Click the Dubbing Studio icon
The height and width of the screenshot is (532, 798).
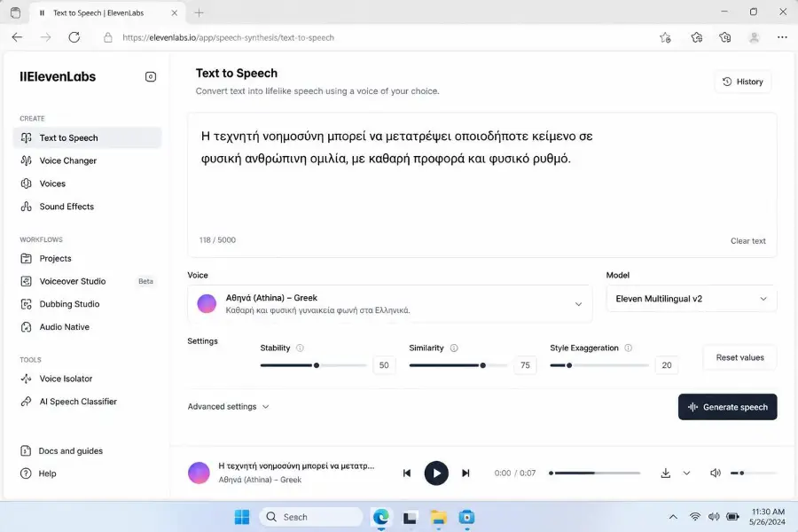click(x=26, y=304)
